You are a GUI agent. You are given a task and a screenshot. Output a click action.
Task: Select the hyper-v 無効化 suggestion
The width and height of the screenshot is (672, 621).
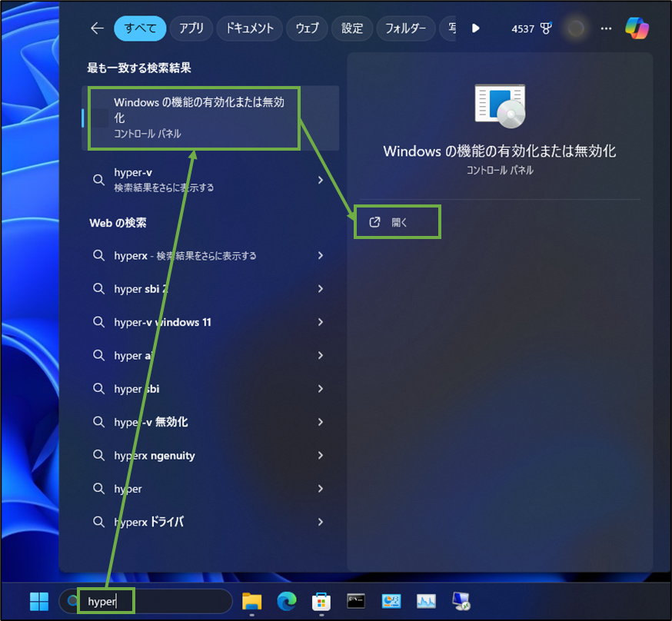(210, 422)
